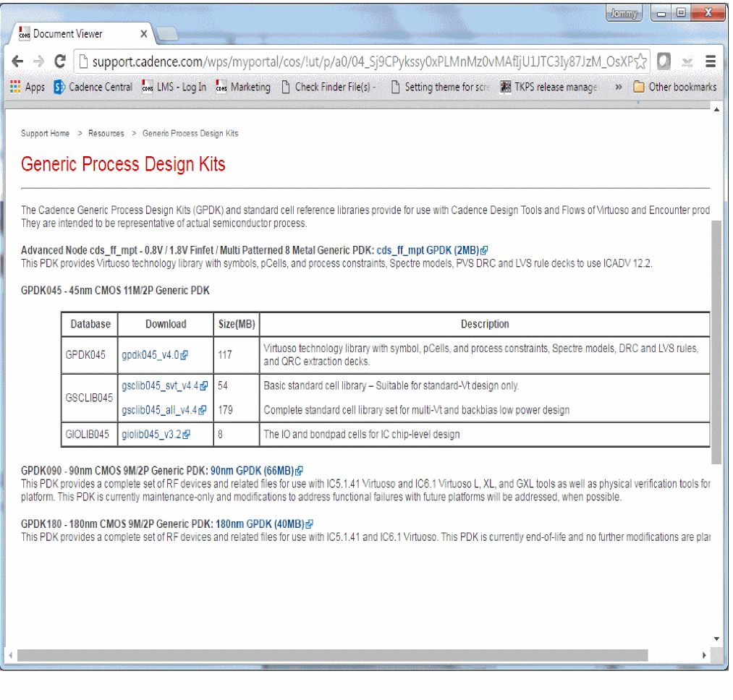The width and height of the screenshot is (733, 700).
Task: Open a new tab with the blank tab button
Action: (x=167, y=34)
